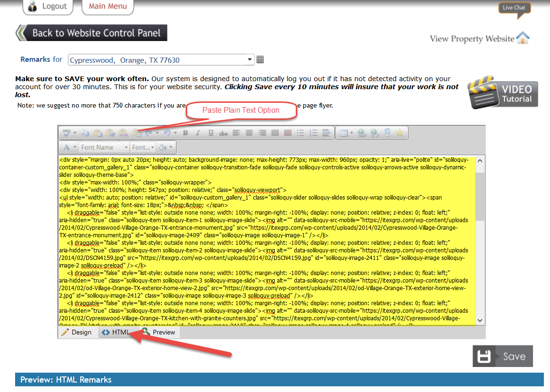Viewport: 550px width, 392px height.
Task: Click the editor vertical scrollbar down arrow
Action: pos(480,320)
